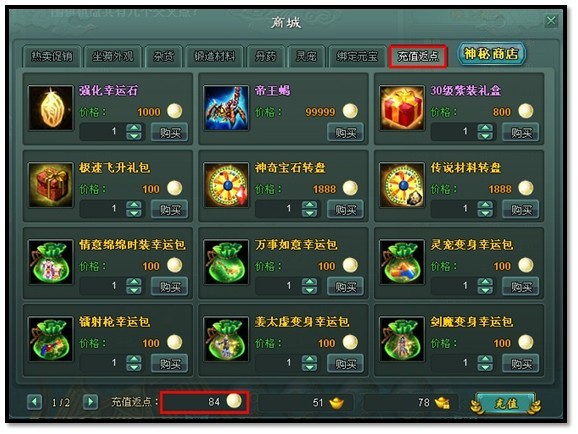Go to next shop page arrow

tap(90, 402)
